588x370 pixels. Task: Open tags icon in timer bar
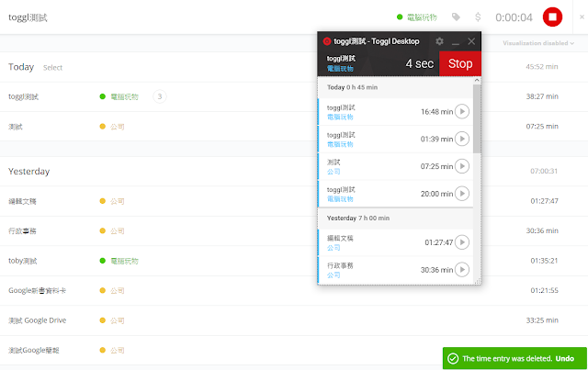(456, 17)
